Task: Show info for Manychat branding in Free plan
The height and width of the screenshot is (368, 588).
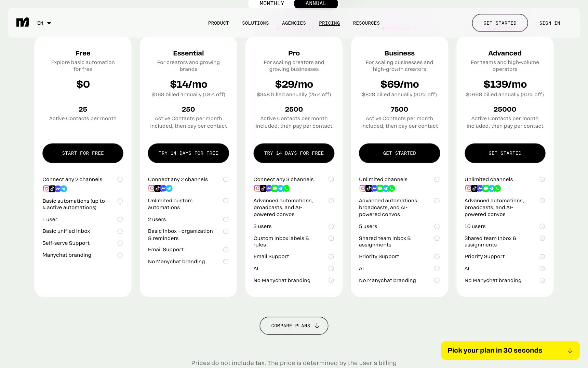Action: click(x=120, y=255)
